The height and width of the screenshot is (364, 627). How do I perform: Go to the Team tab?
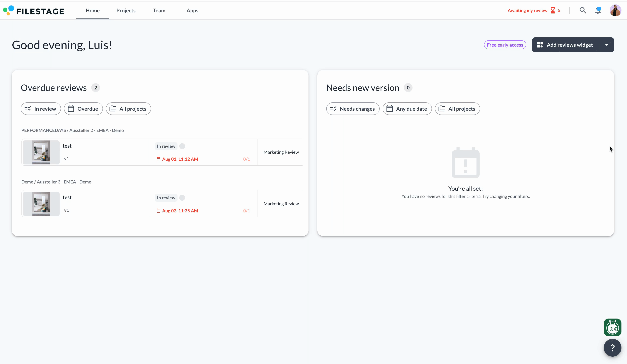click(159, 11)
